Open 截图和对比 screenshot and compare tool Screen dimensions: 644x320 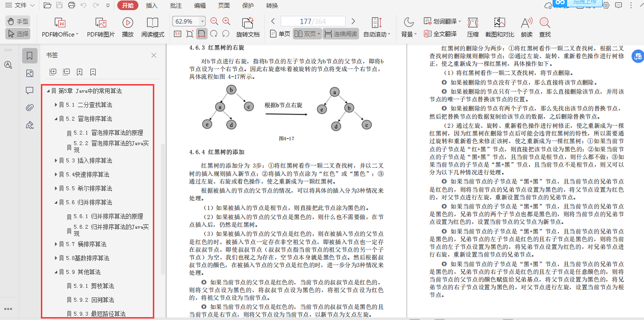click(500, 27)
